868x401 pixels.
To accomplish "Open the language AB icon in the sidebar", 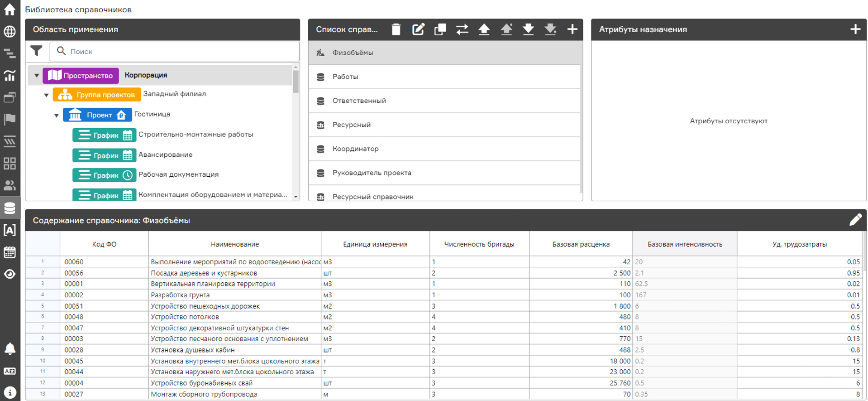I will point(10,371).
